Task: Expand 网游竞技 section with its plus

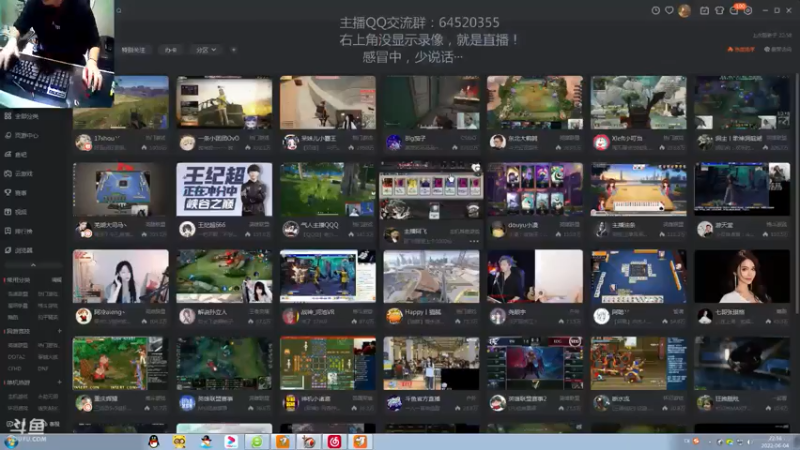Action: click(x=60, y=331)
